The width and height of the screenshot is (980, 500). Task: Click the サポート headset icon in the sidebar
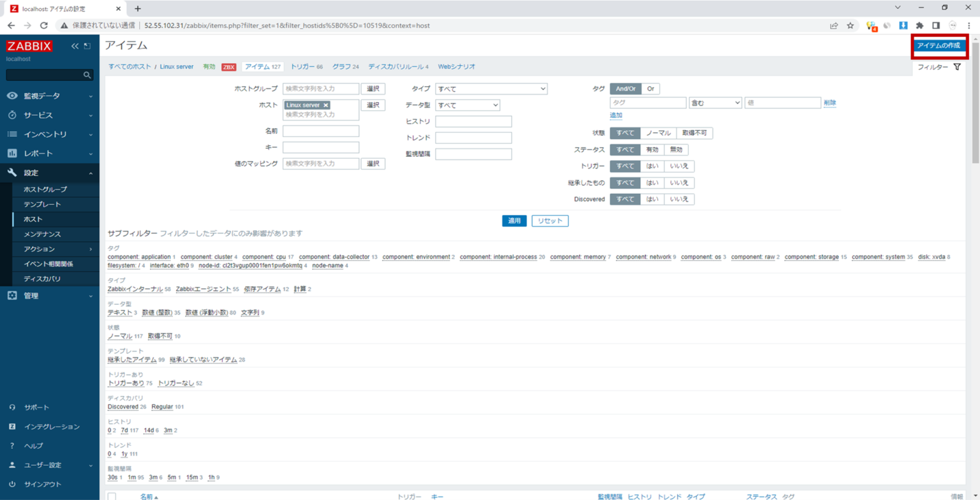coord(13,407)
